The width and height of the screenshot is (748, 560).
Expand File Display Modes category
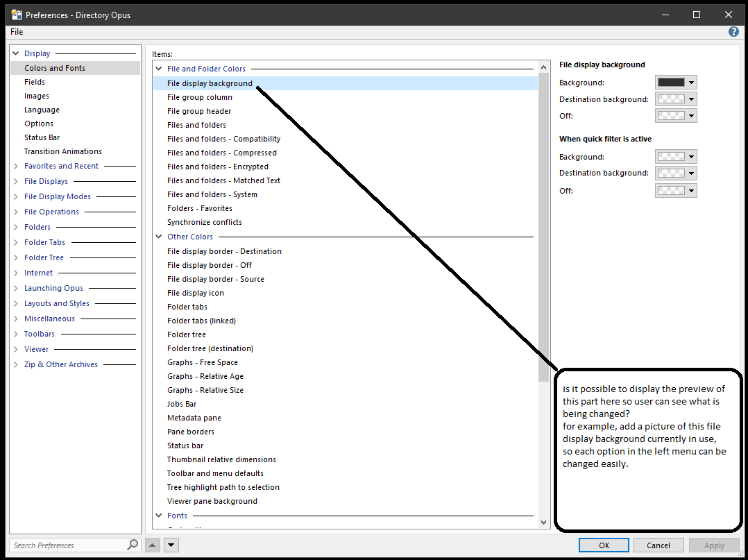point(16,196)
